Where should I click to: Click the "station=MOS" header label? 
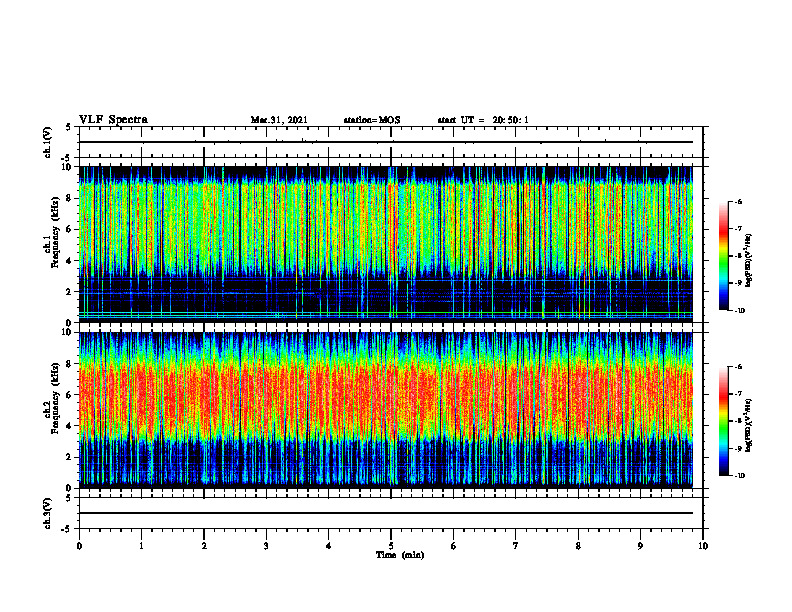[372, 120]
